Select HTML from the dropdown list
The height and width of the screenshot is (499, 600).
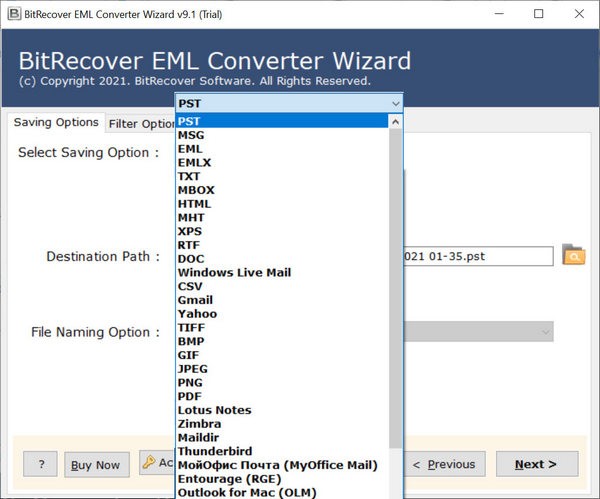[282, 204]
